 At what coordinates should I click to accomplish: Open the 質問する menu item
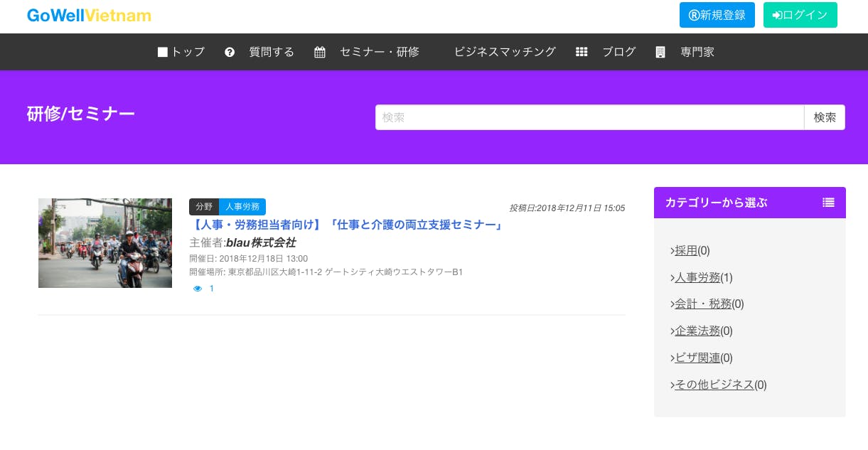(x=272, y=52)
